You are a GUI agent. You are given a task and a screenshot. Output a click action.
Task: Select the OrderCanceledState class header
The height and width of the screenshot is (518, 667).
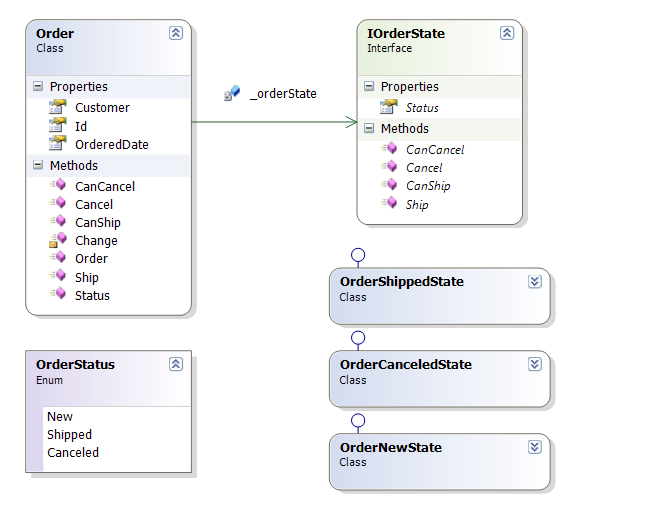(x=405, y=365)
